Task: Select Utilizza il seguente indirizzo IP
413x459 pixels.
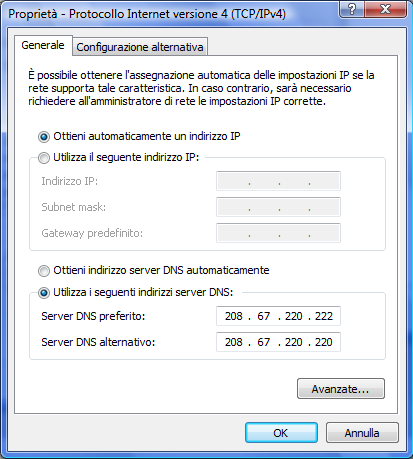Action: 44,158
